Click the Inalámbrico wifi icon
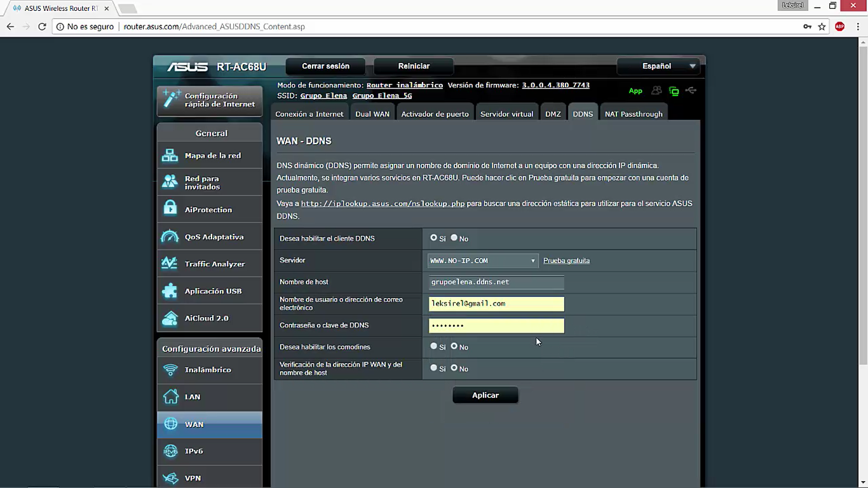 point(170,370)
